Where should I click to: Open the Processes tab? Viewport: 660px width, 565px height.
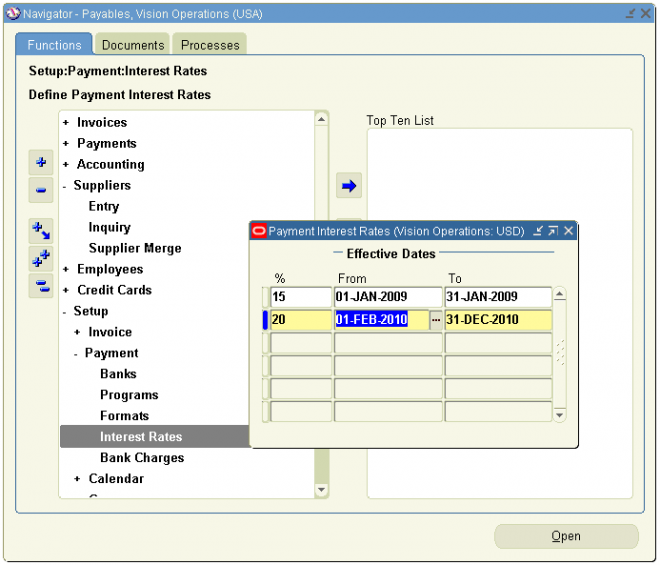click(x=210, y=45)
